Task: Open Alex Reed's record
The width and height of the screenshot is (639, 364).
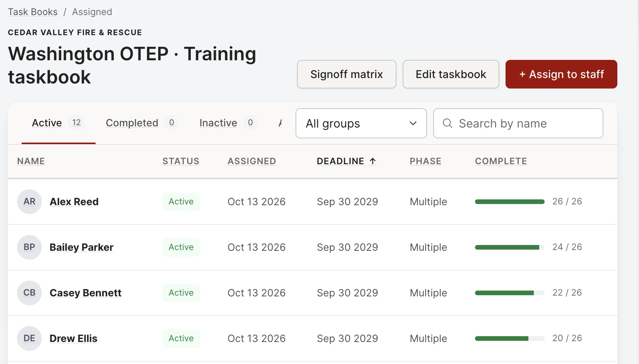Action: pyautogui.click(x=74, y=202)
